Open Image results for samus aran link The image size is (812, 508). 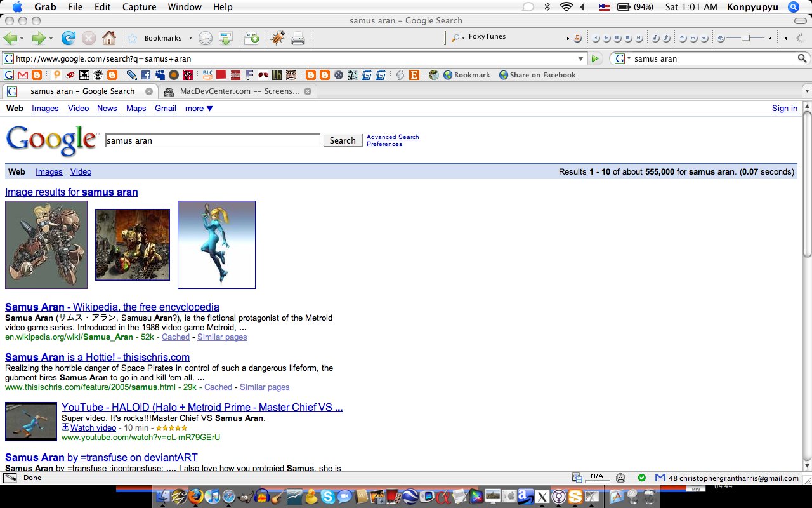(72, 192)
